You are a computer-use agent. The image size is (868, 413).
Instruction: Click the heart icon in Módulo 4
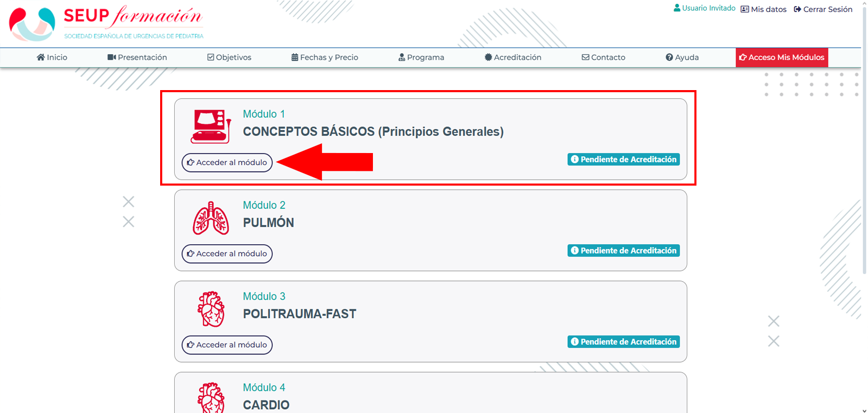point(211,398)
